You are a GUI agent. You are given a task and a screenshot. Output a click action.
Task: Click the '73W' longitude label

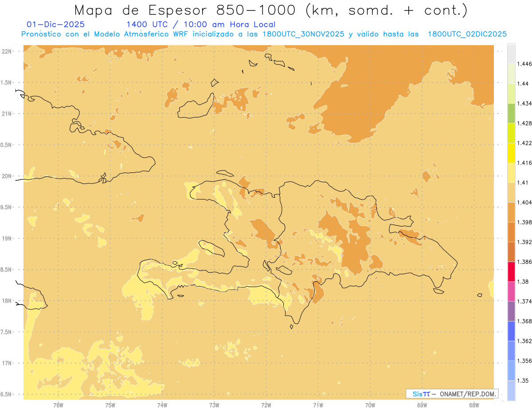pyautogui.click(x=214, y=405)
